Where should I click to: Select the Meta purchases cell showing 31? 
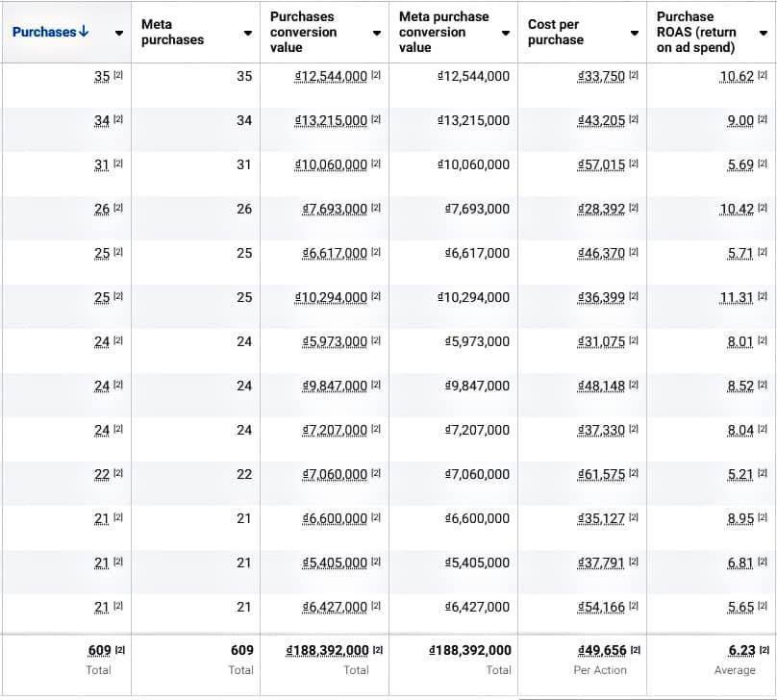(x=244, y=164)
